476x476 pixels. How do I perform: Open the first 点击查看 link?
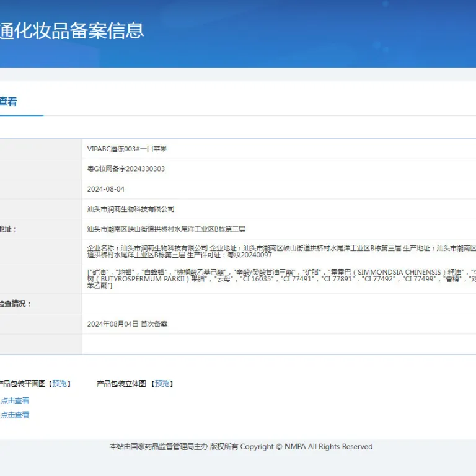pyautogui.click(x=15, y=401)
